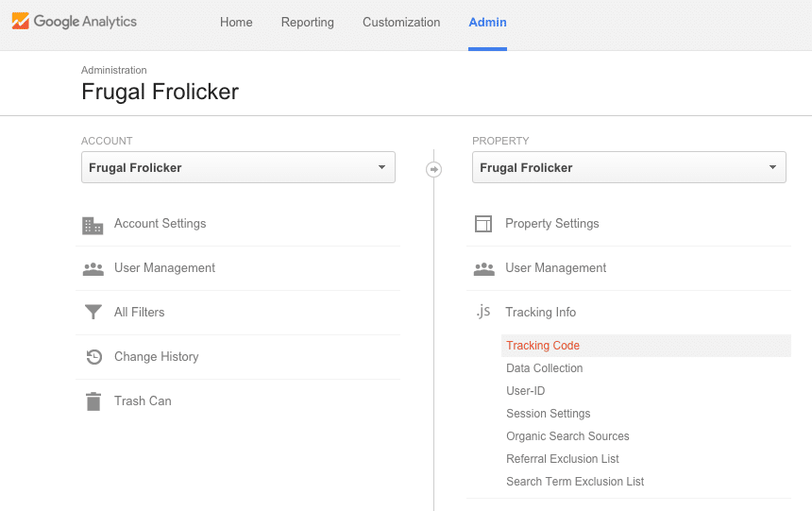This screenshot has height=511, width=812.
Task: View Change History
Action: [x=157, y=356]
